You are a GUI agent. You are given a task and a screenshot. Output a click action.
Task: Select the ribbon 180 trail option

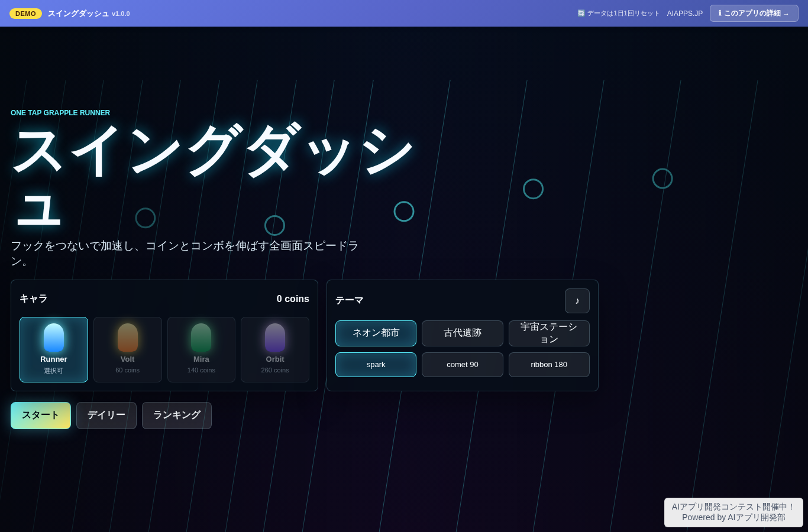click(549, 365)
